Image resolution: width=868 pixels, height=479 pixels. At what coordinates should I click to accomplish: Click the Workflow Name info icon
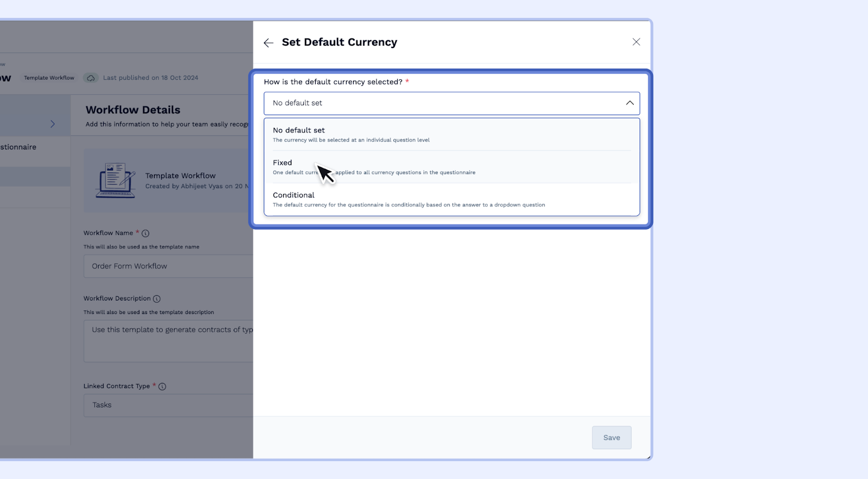tap(145, 234)
